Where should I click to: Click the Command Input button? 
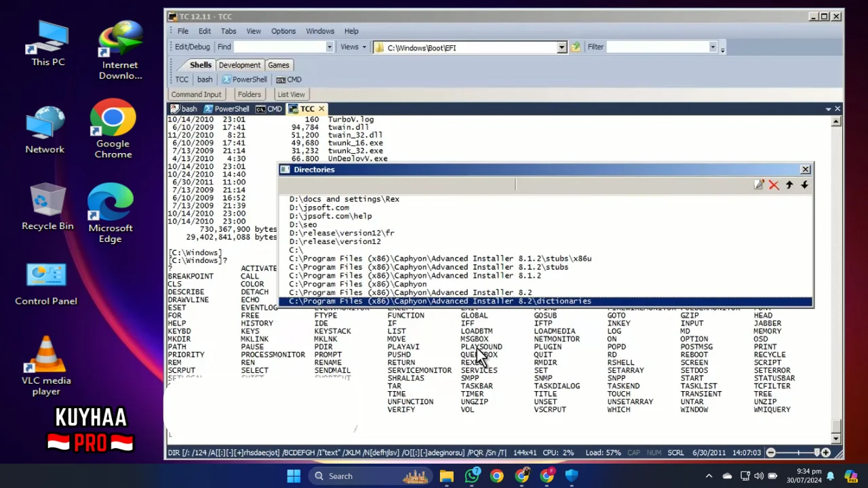pyautogui.click(x=196, y=94)
